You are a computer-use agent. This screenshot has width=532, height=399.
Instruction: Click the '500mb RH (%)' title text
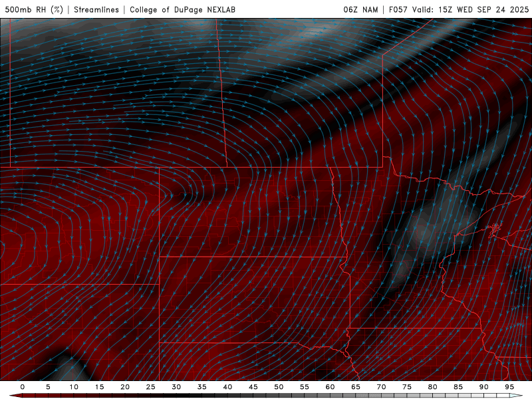[x=34, y=9]
